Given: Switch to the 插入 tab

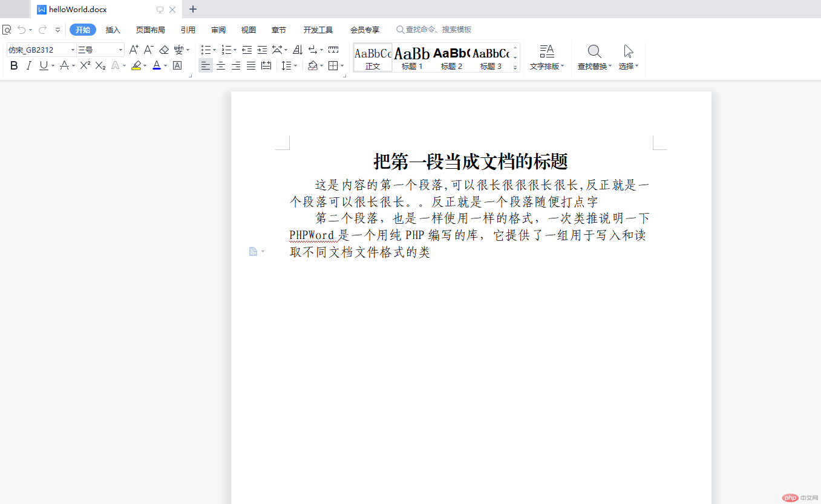Looking at the screenshot, I should 113,30.
